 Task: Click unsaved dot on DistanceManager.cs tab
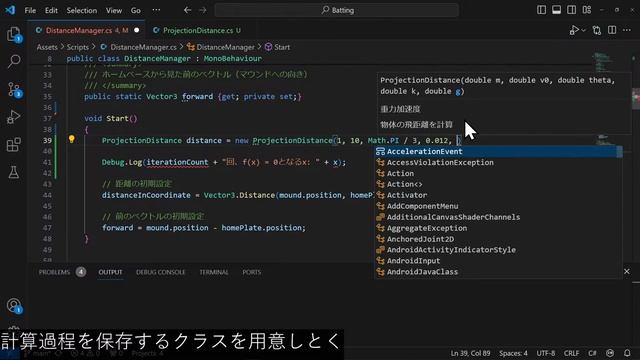coord(136,30)
